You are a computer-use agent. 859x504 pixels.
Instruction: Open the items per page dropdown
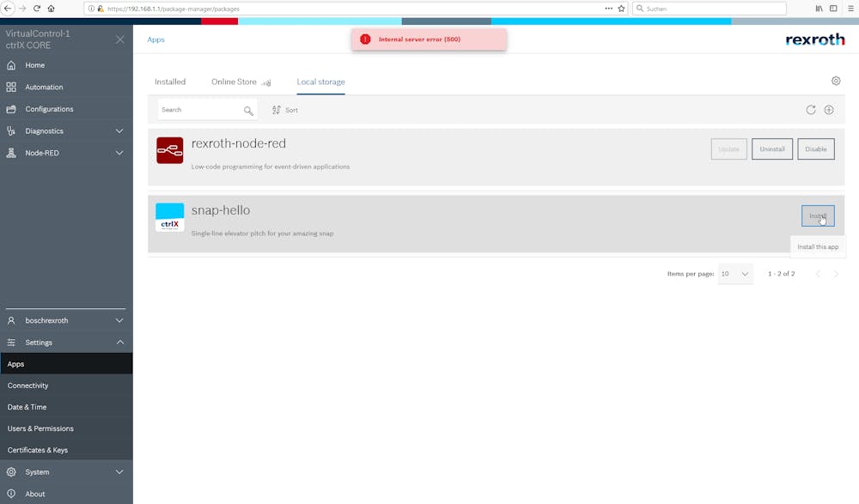coord(735,274)
